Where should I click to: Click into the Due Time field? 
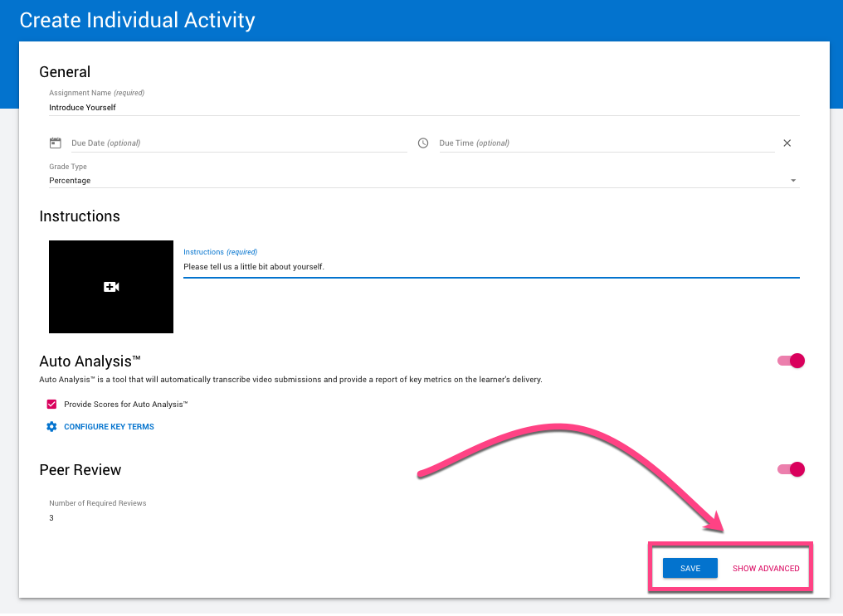[x=606, y=143]
